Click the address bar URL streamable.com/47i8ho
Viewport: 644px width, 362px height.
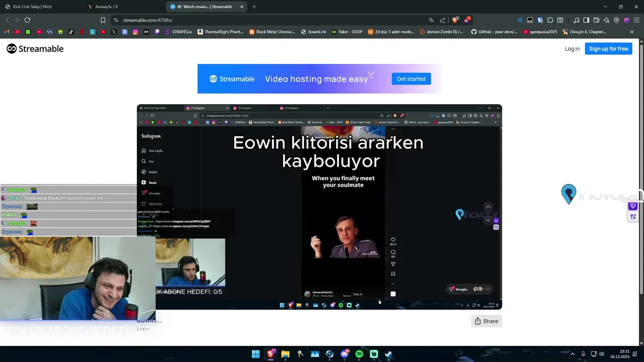point(147,20)
